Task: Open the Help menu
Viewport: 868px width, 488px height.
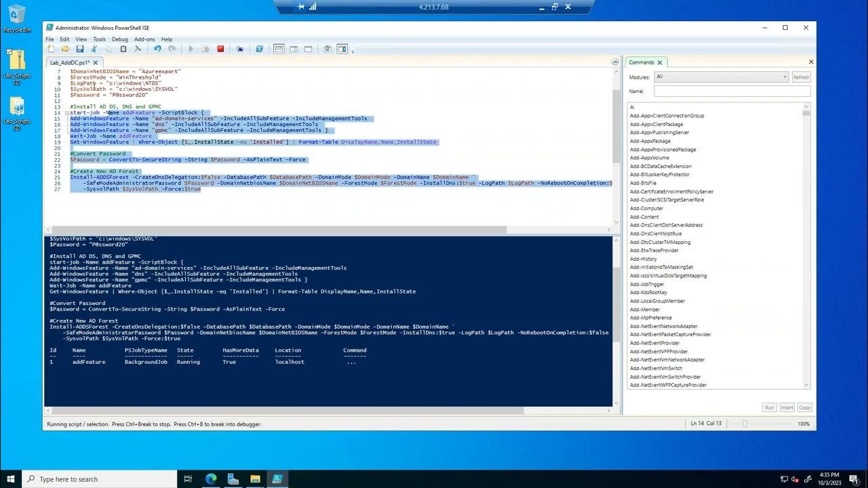Action: [167, 39]
